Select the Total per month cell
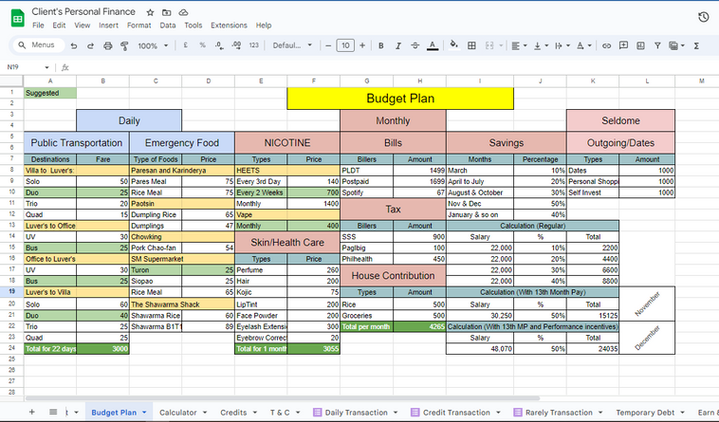Viewport: 719px width, 422px height. [366, 327]
